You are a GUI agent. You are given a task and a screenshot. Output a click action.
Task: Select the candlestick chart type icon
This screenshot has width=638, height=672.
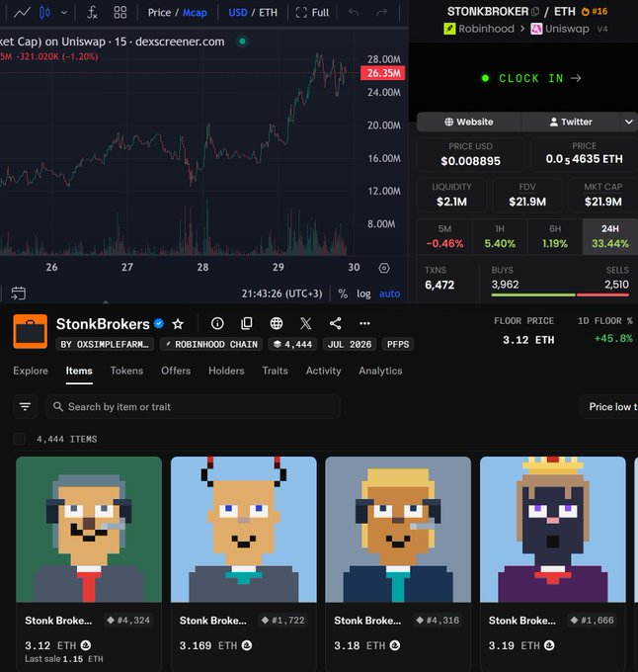[x=44, y=13]
